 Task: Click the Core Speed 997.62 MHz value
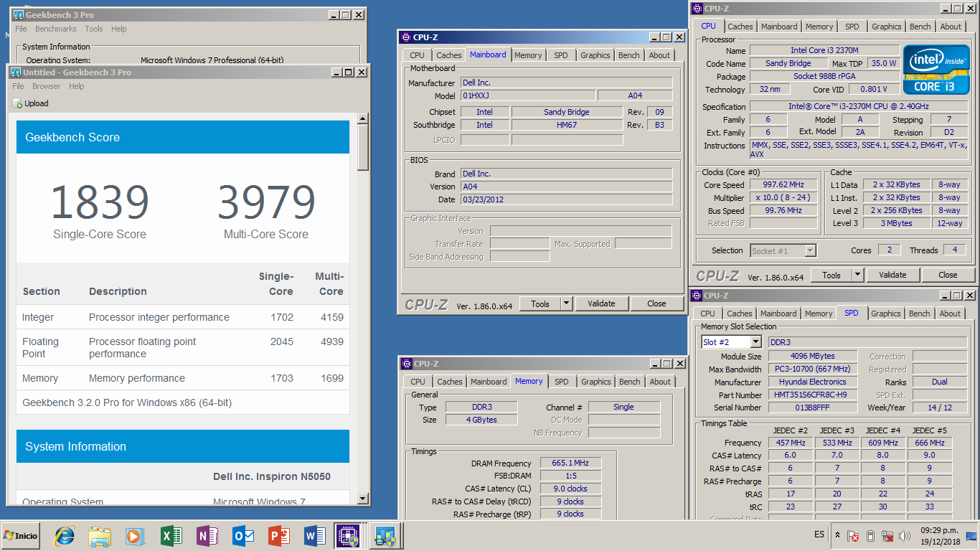pos(783,184)
